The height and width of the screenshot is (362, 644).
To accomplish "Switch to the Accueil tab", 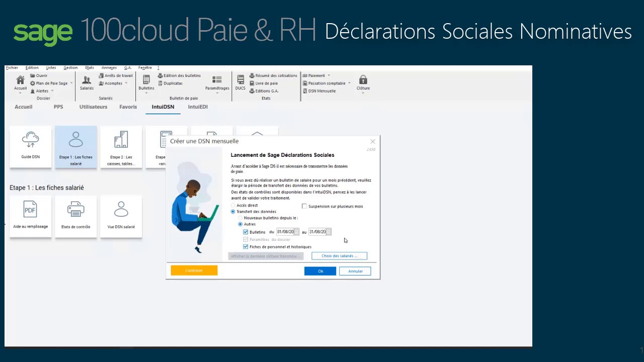I will click(23, 107).
